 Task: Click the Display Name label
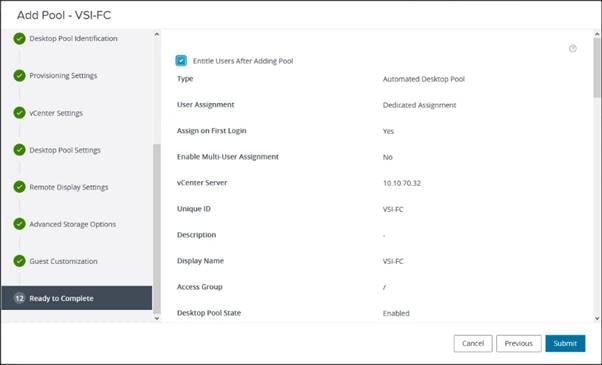(x=200, y=261)
